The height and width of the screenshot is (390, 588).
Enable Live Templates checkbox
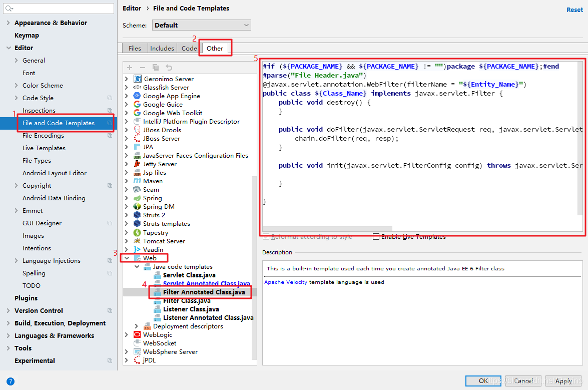376,237
